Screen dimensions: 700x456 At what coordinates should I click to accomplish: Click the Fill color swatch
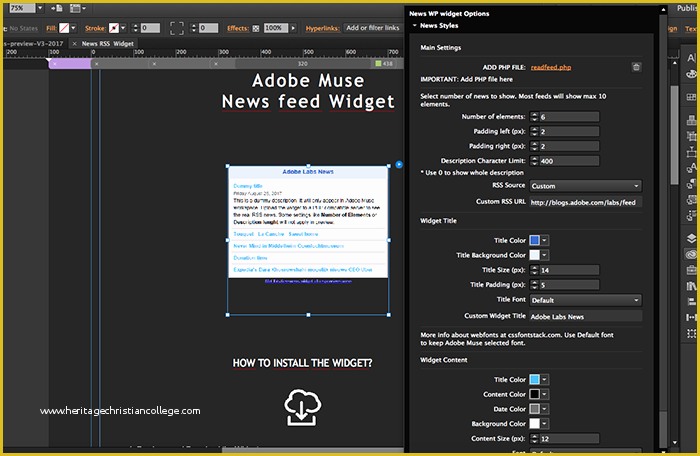point(64,28)
